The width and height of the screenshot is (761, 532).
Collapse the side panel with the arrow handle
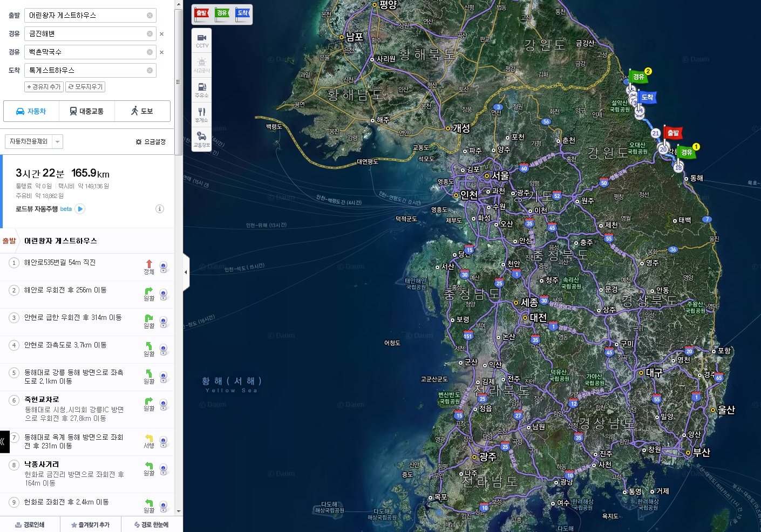186,272
